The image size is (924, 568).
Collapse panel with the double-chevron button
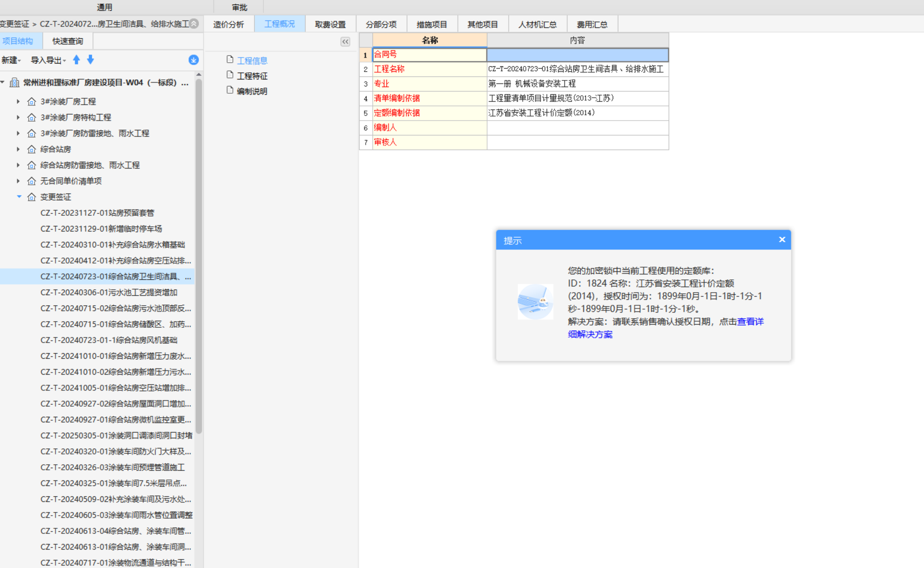(x=345, y=42)
